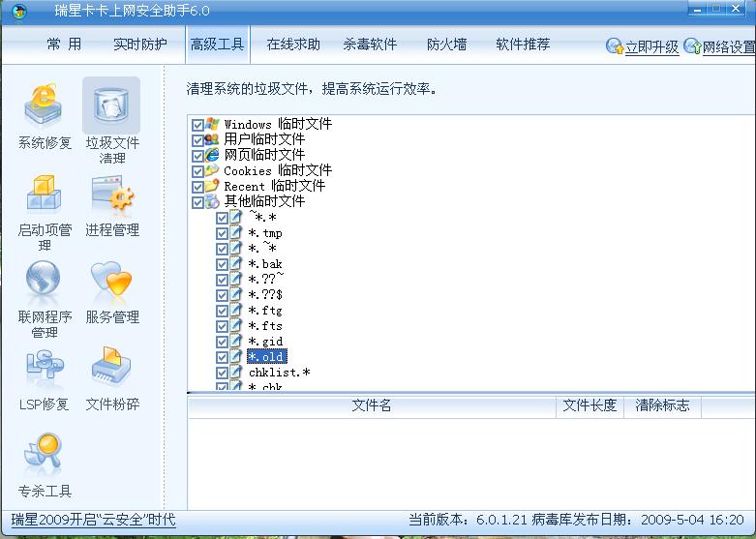Select the *.old entry in the list
756x539 pixels.
tap(266, 357)
